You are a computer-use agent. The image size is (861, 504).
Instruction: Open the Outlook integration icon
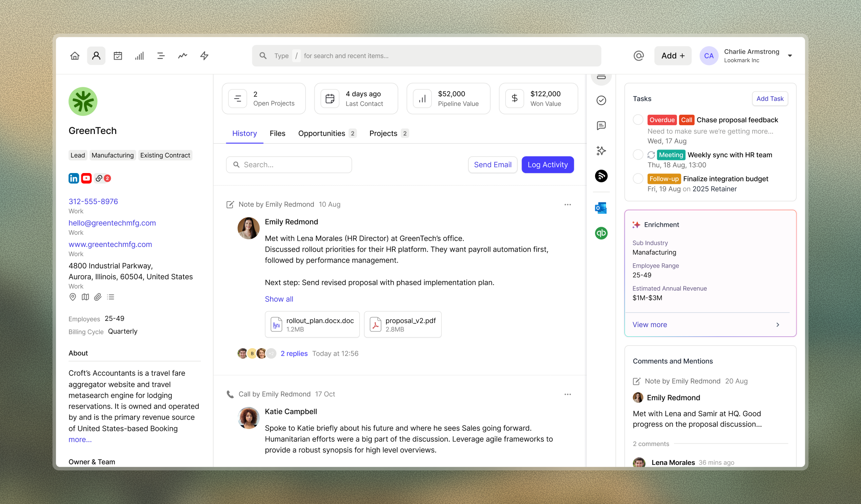[x=601, y=208]
